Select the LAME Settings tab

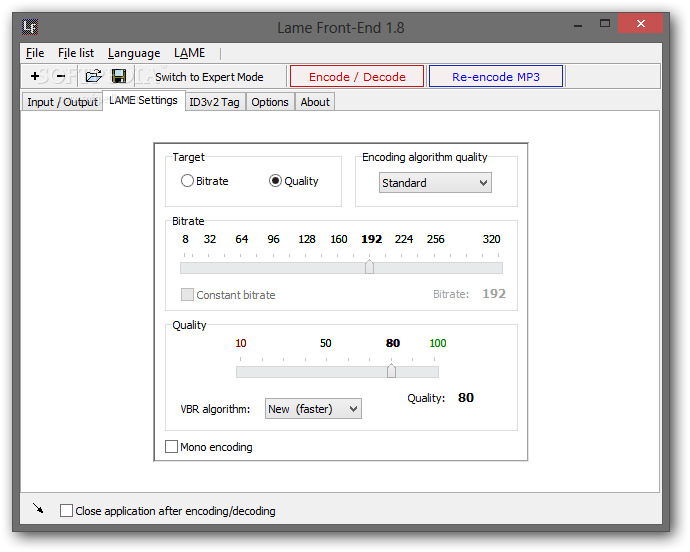coord(143,100)
